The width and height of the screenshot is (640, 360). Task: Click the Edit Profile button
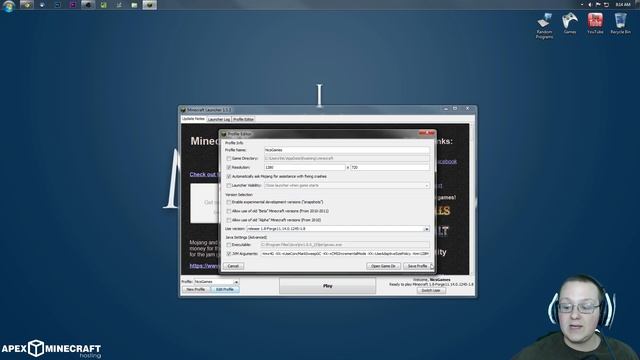click(x=225, y=289)
